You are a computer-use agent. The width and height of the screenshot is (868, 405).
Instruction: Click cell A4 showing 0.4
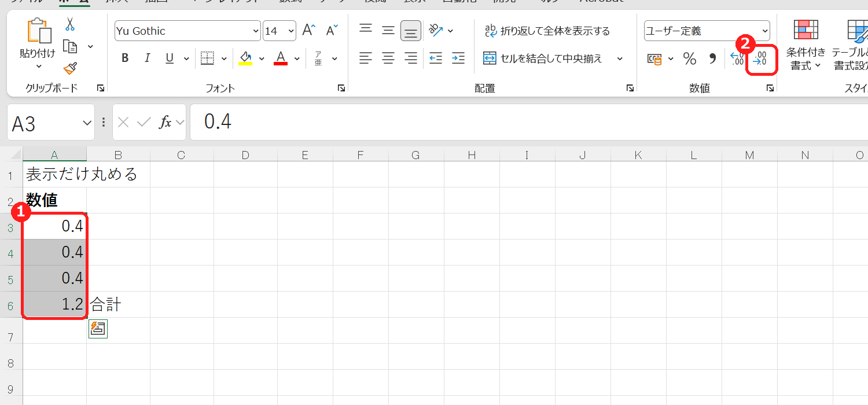pos(54,252)
